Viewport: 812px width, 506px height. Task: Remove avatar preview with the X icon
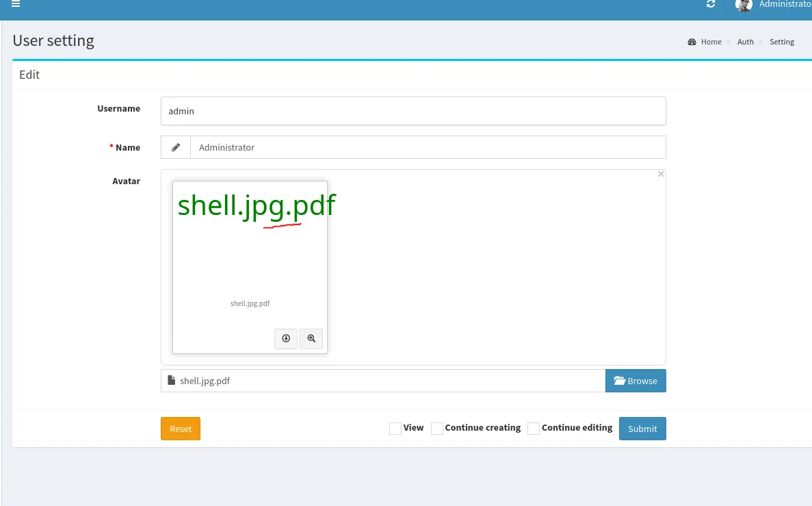pyautogui.click(x=661, y=174)
